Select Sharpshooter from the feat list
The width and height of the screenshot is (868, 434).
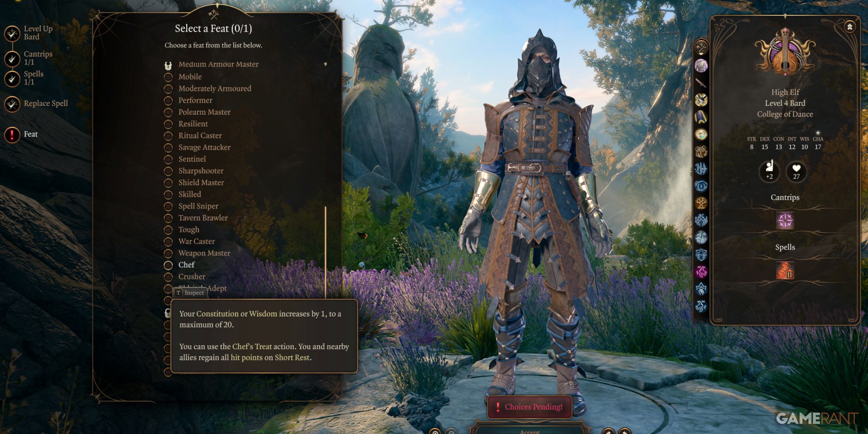pos(200,170)
